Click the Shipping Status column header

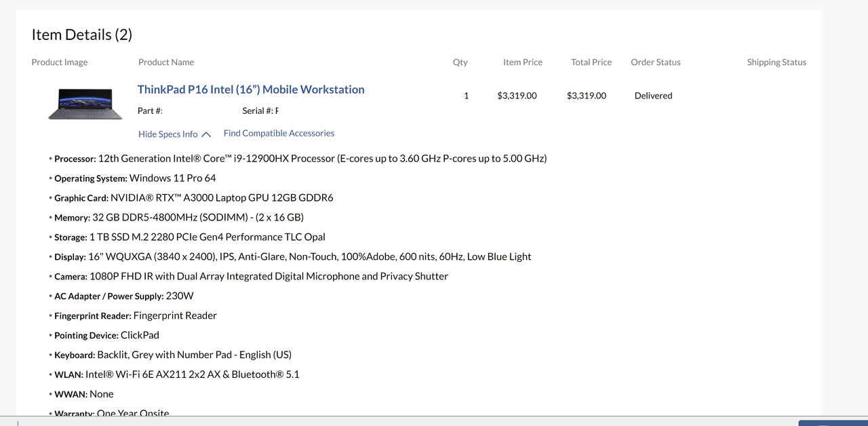coord(776,62)
